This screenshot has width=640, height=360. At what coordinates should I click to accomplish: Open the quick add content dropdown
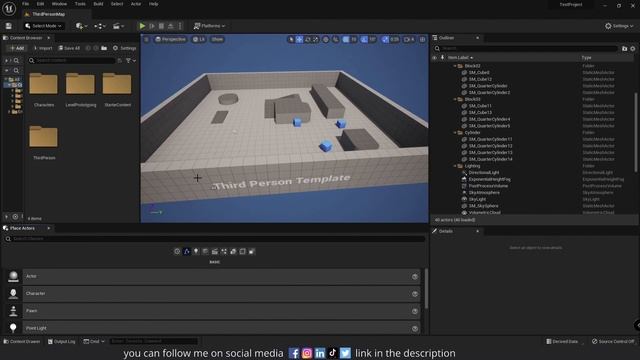(x=82, y=26)
